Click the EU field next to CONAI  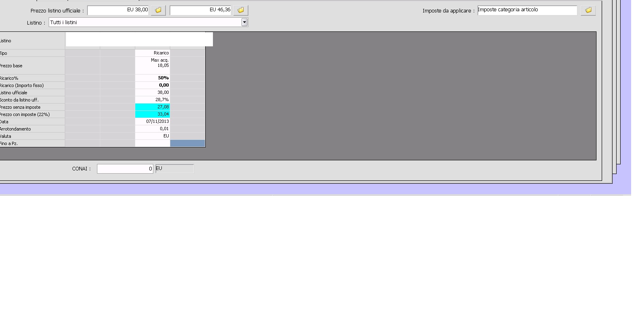(x=175, y=169)
